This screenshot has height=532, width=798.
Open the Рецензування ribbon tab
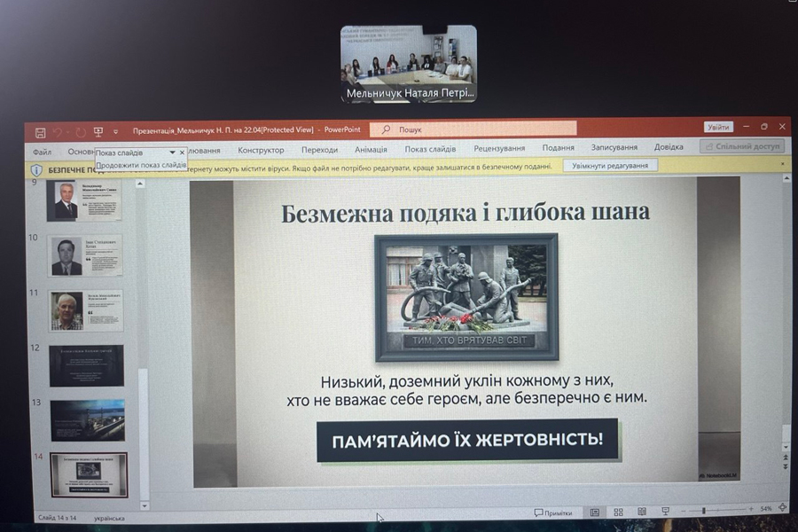pyautogui.click(x=499, y=148)
